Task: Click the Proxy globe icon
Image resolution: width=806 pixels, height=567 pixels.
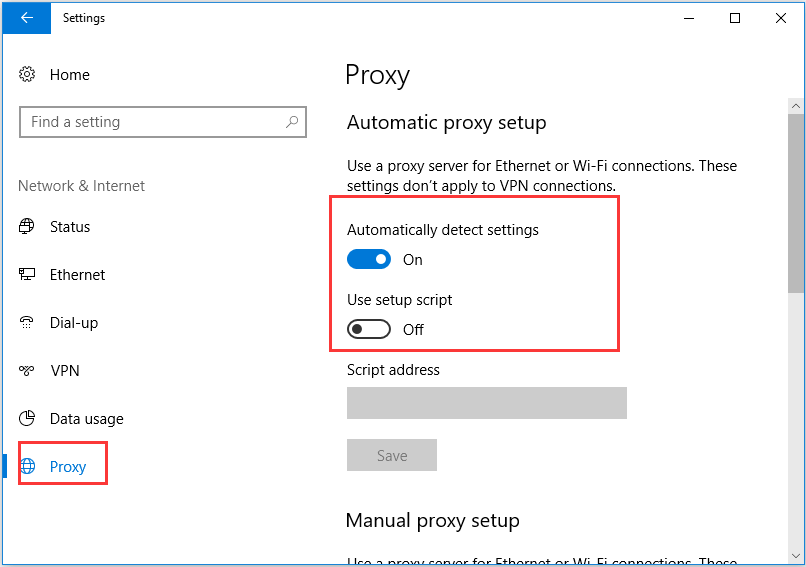Action: click(28, 466)
